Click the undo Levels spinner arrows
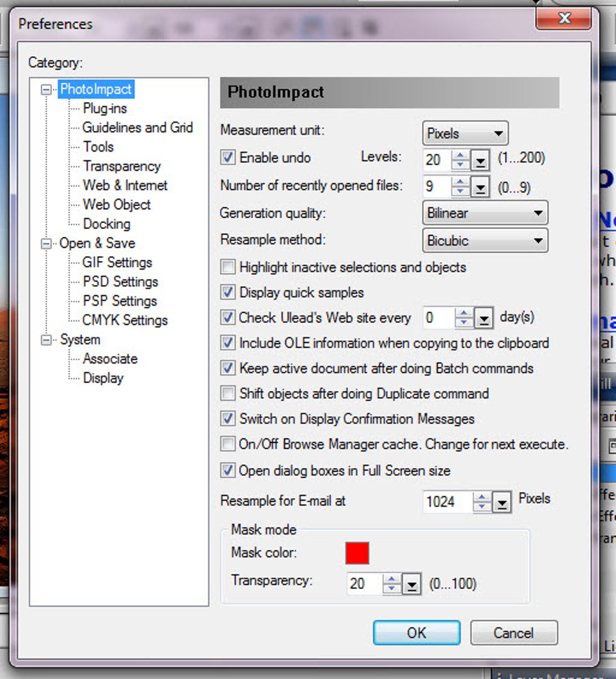616x679 pixels. click(x=461, y=161)
